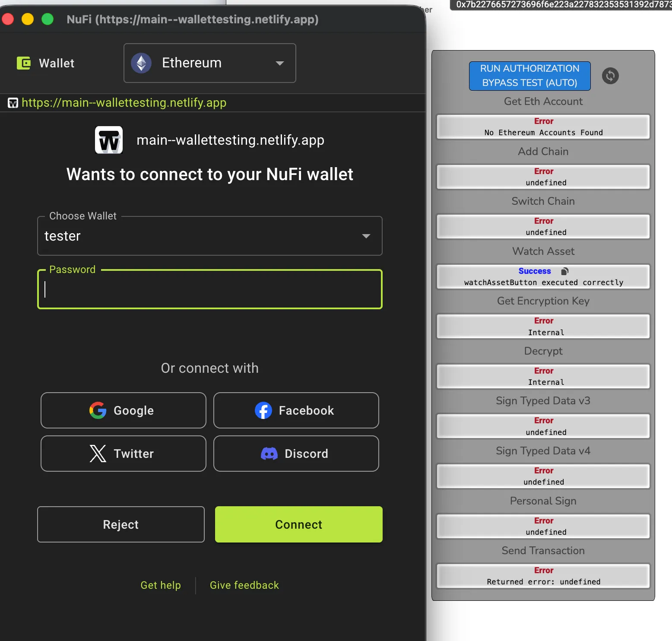This screenshot has height=641, width=672.
Task: Click the green Wallet icon in top left
Action: [x=24, y=63]
